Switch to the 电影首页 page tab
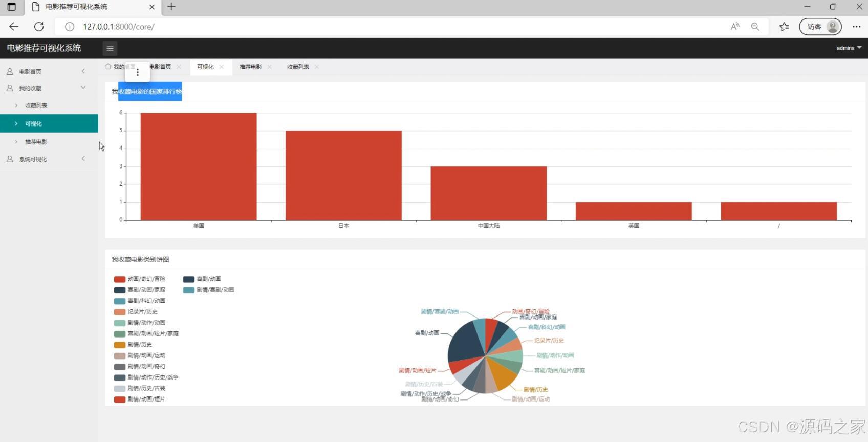The image size is (868, 442). (160, 67)
